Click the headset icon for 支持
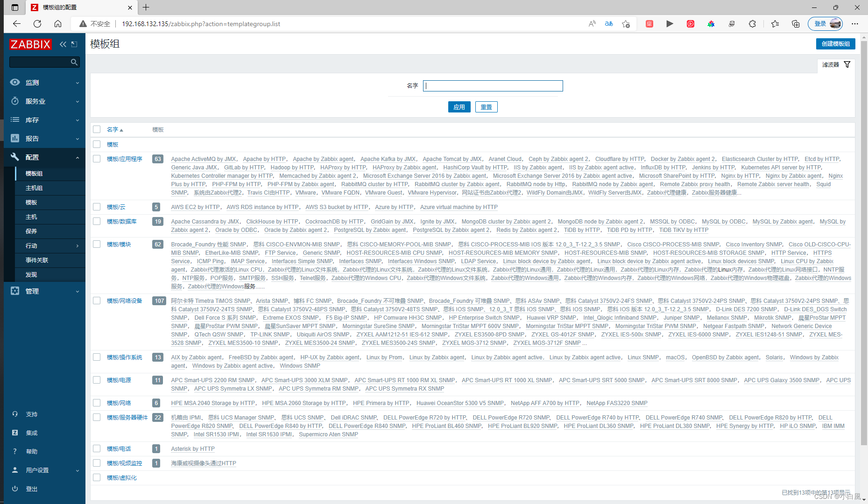The image size is (868, 504). click(15, 414)
